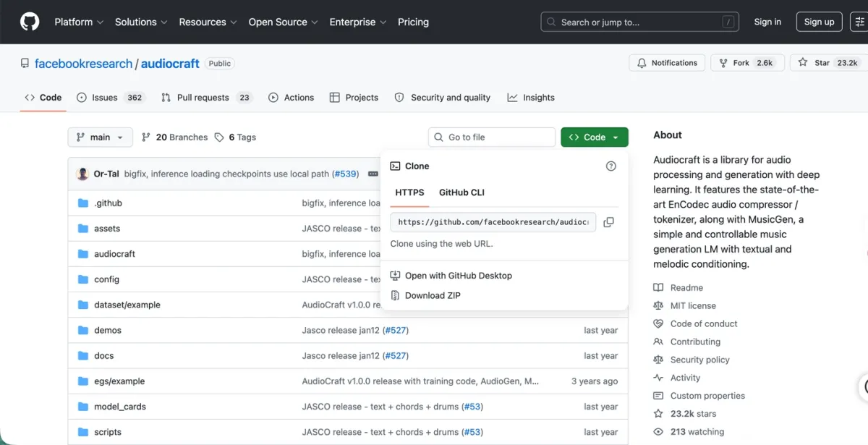Screen dimensions: 868x445
Task: Open the Platform dropdown menu
Action: tap(79, 22)
